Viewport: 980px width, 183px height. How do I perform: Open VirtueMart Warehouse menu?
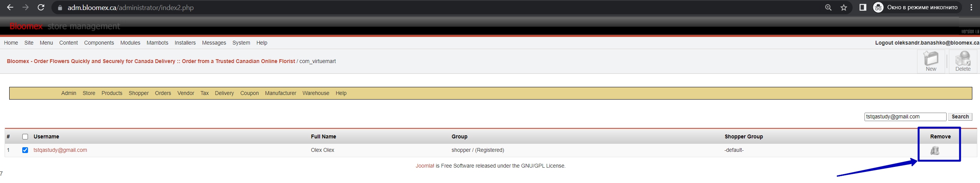tap(316, 93)
